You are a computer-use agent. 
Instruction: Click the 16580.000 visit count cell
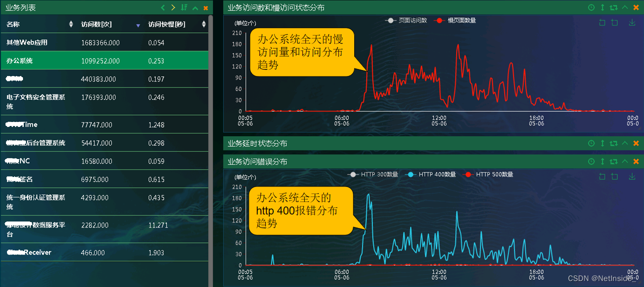97,161
